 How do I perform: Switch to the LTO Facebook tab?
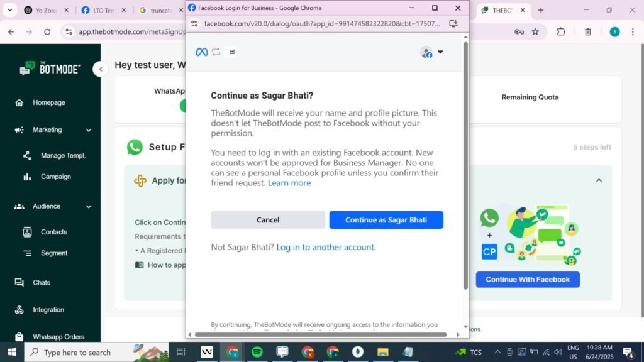(x=103, y=10)
